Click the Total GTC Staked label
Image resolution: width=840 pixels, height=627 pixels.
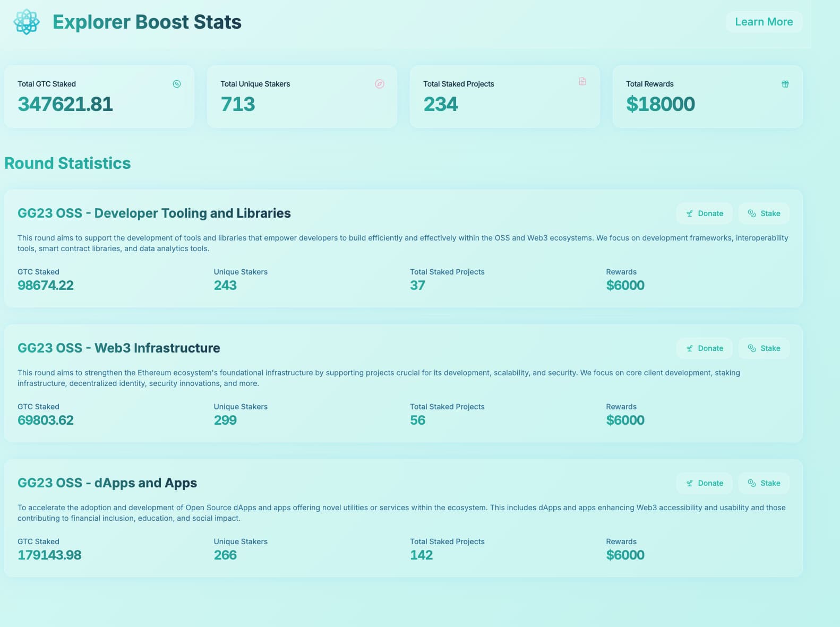click(x=47, y=84)
